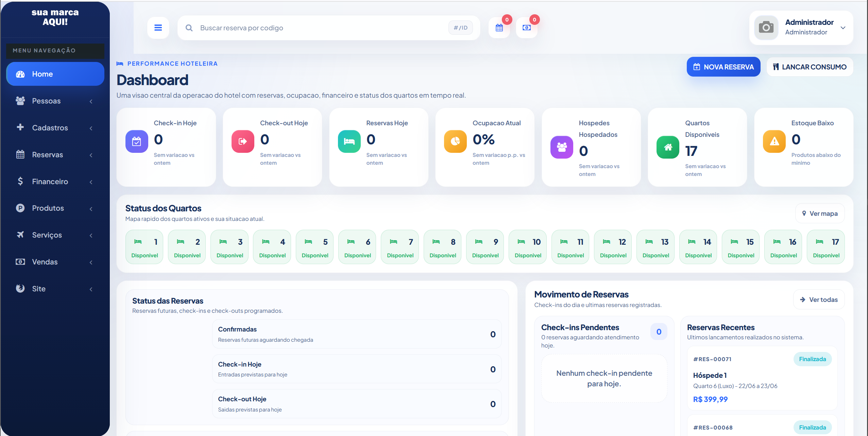Click the Check-in Hoje calendar icon
This screenshot has height=436, width=868.
coord(137,141)
